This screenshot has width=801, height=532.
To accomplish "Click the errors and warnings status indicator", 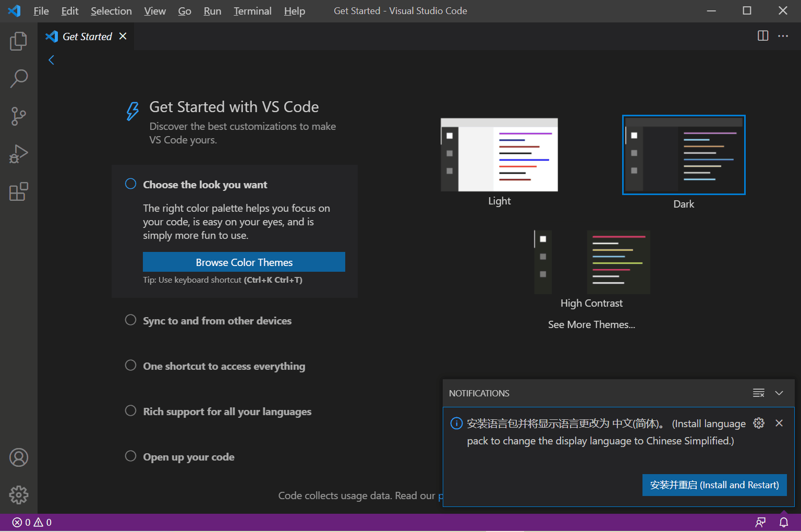I will [x=32, y=522].
